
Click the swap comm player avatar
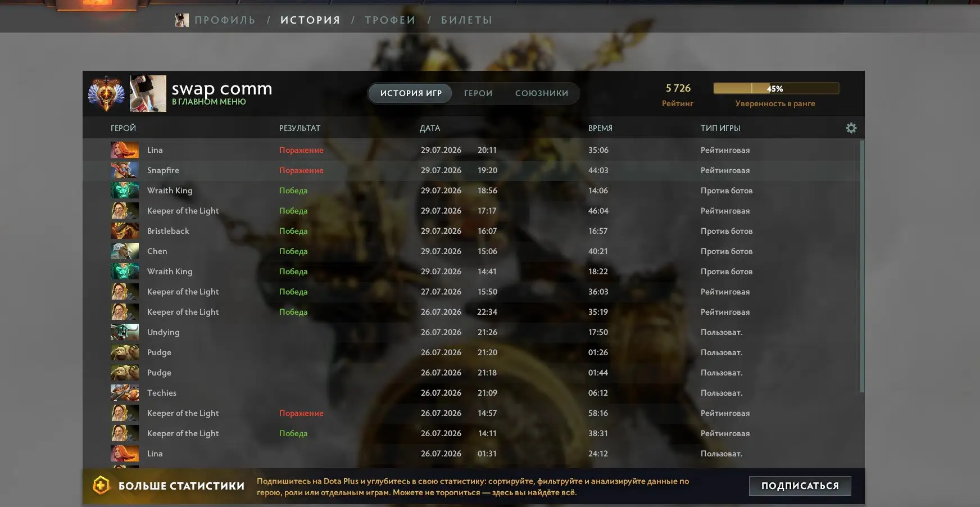[148, 93]
